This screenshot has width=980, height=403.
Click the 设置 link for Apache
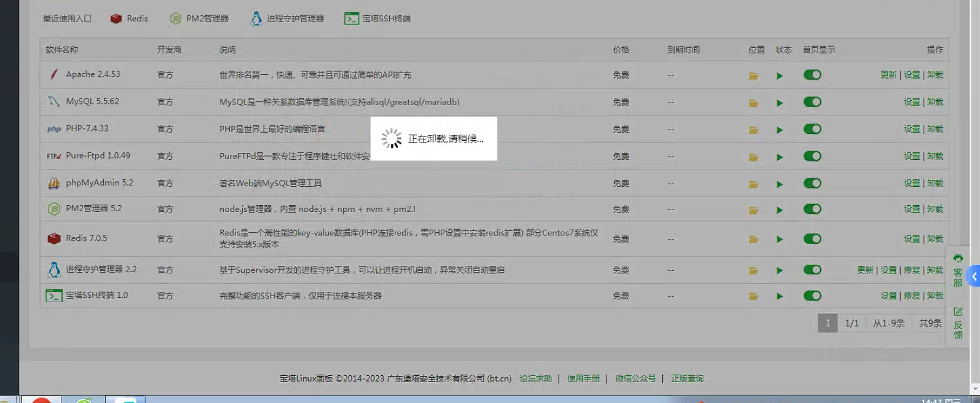coord(912,75)
